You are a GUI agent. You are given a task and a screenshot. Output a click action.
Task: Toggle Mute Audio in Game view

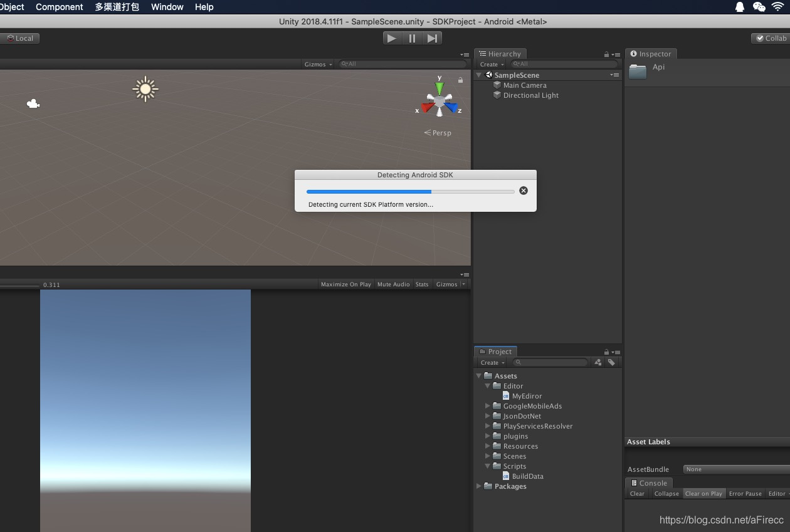click(393, 284)
